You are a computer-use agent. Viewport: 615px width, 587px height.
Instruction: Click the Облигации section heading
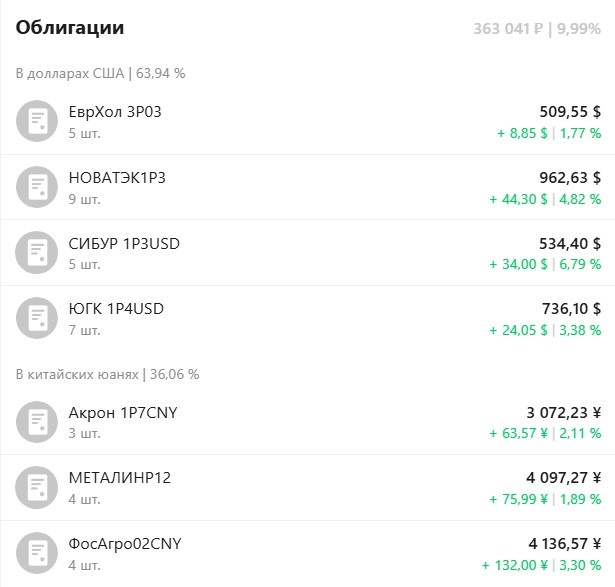click(x=70, y=28)
